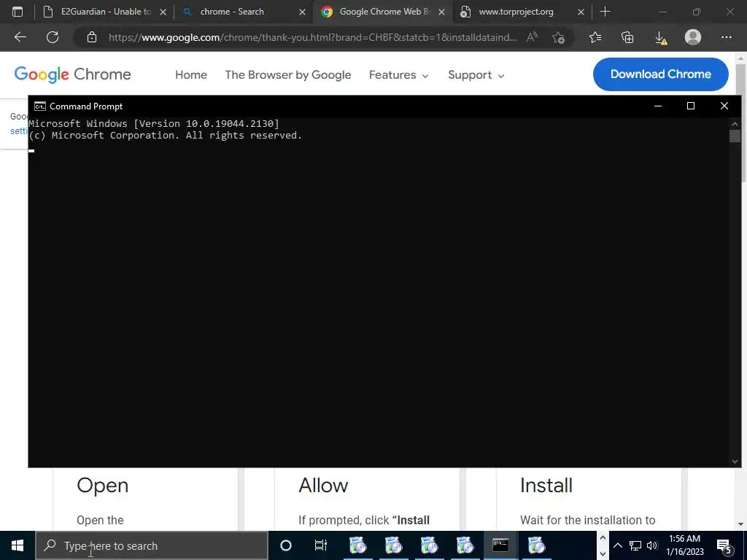The height and width of the screenshot is (560, 747).
Task: Click the Install heading on the page
Action: coord(546,485)
